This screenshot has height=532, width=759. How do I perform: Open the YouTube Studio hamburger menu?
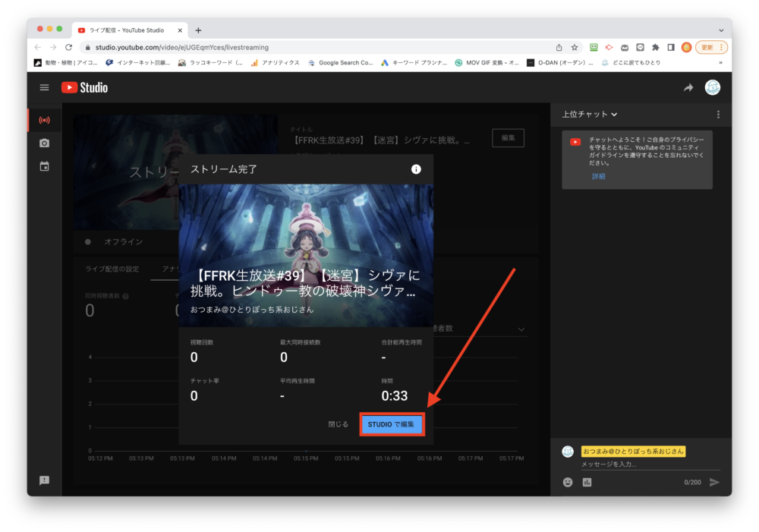point(44,87)
